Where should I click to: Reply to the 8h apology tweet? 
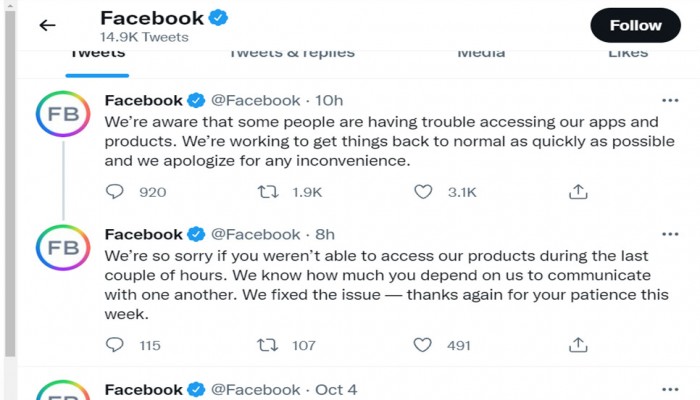pos(115,345)
